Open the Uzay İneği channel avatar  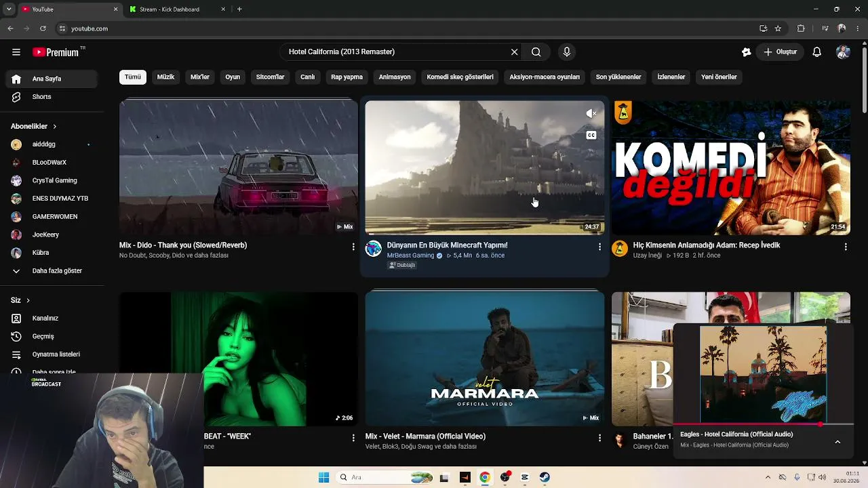(x=620, y=249)
